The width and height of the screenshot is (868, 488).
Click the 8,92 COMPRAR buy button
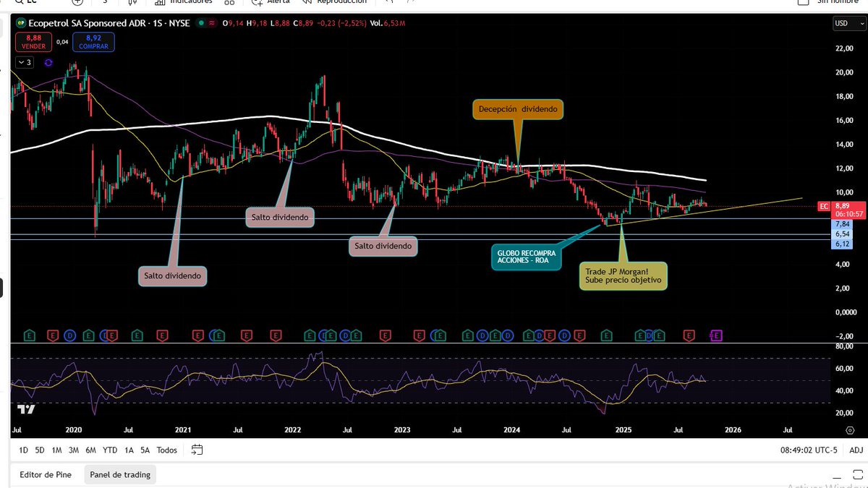click(x=93, y=42)
